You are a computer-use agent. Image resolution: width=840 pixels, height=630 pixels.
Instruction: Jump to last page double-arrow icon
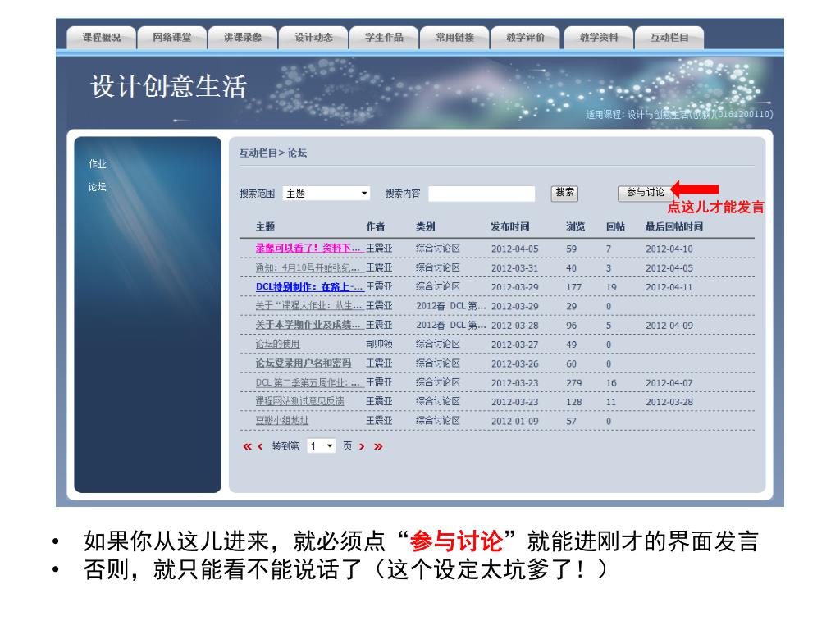point(378,446)
